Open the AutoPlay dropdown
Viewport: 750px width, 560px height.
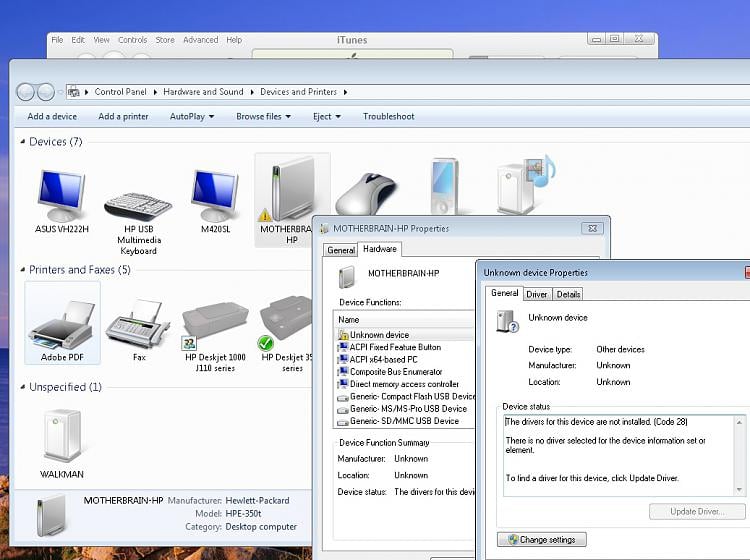(192, 116)
